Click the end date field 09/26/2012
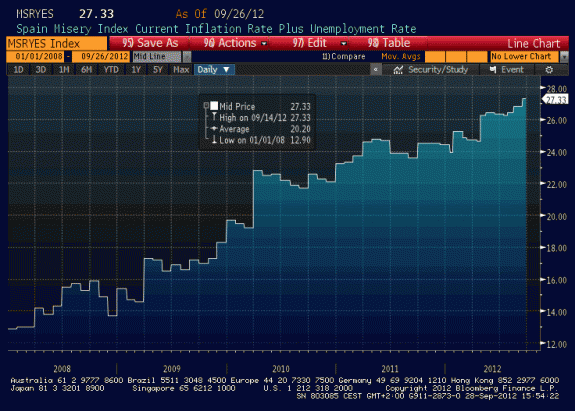This screenshot has width=575, height=411. coord(101,56)
